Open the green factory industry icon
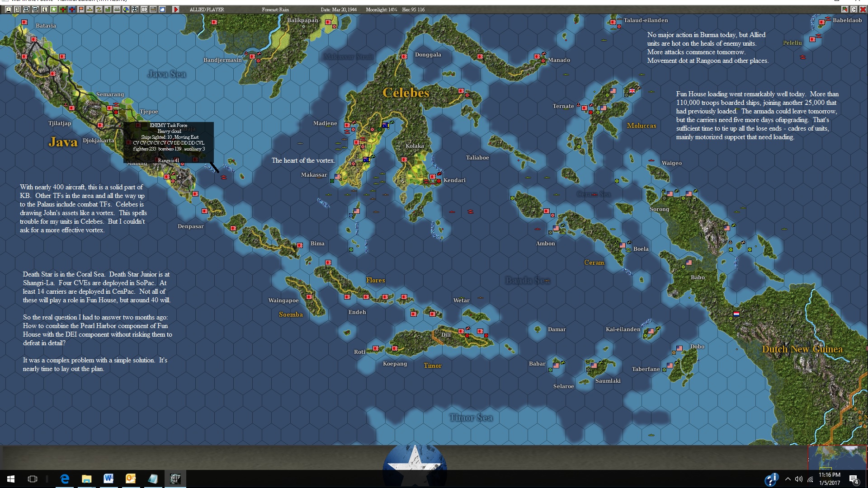The width and height of the screenshot is (868, 488). click(x=108, y=9)
